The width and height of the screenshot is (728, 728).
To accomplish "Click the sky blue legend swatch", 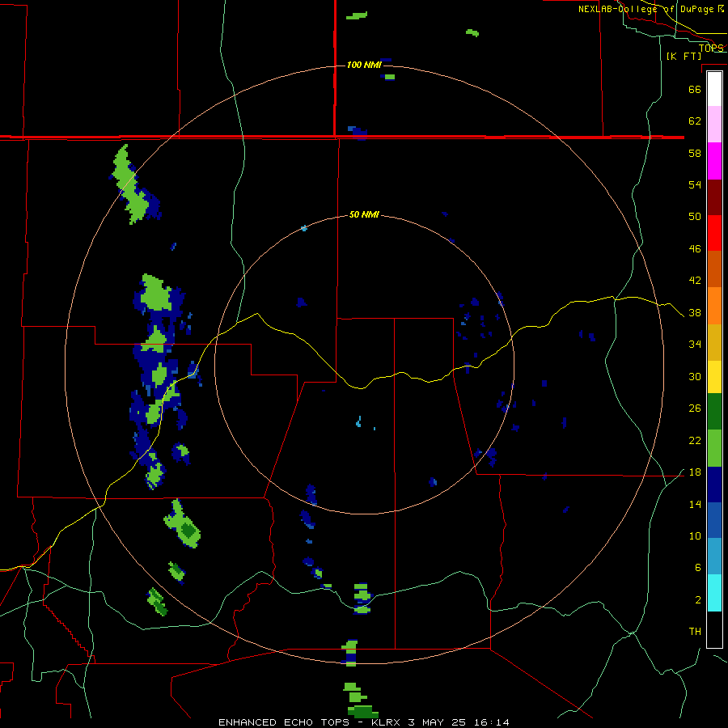I will point(714,557).
